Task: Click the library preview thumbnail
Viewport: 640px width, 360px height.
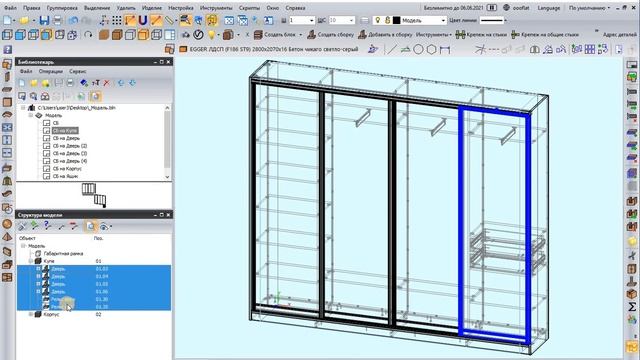Action: 94,195
